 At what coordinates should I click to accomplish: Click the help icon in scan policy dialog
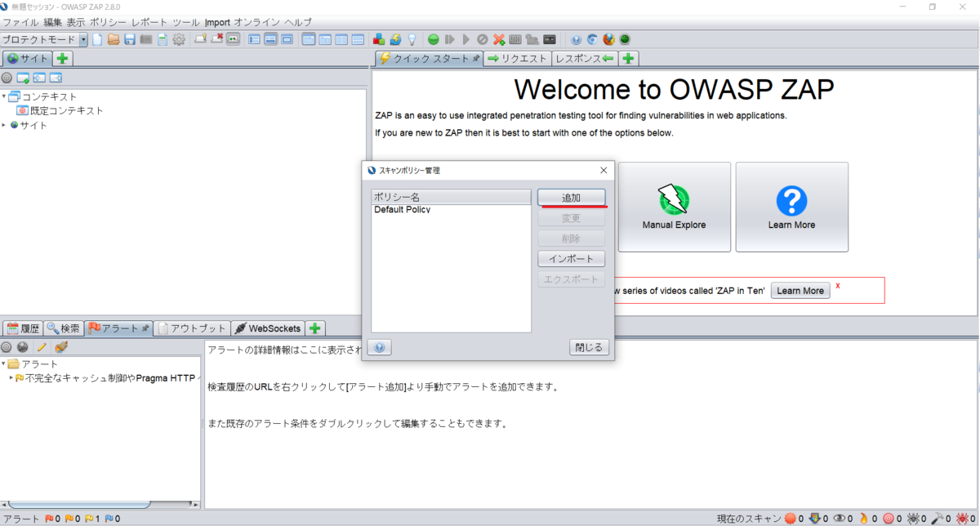[380, 348]
